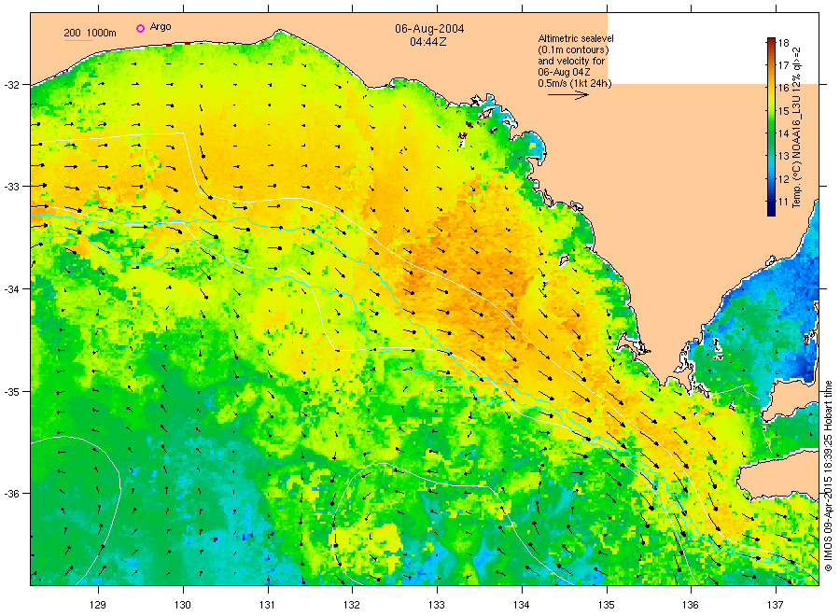The width and height of the screenshot is (840, 616).
Task: Click the '137' longitude axis label
Action: [776, 605]
